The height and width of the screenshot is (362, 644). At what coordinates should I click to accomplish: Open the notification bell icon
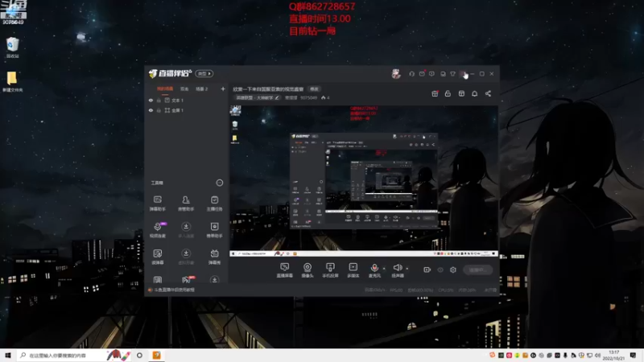(x=474, y=93)
